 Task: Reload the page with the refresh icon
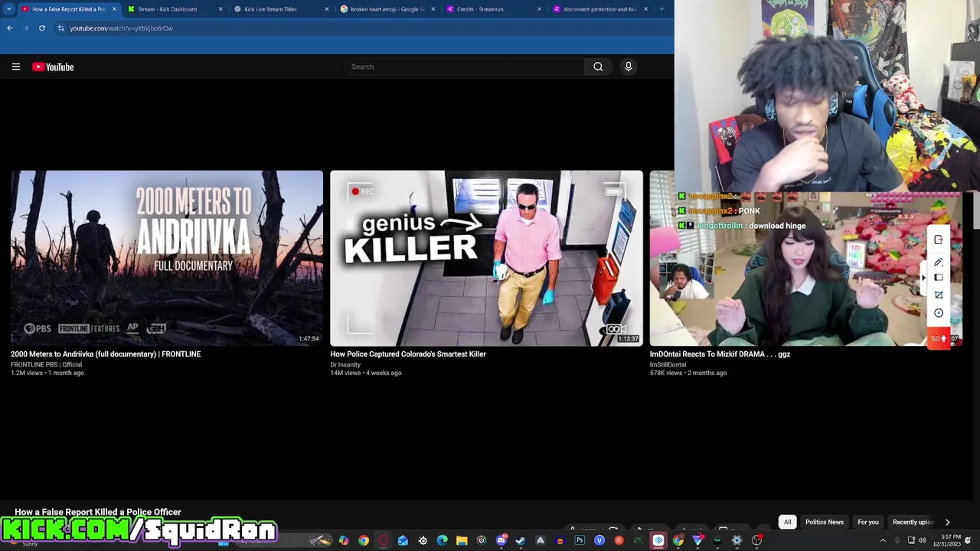(42, 28)
